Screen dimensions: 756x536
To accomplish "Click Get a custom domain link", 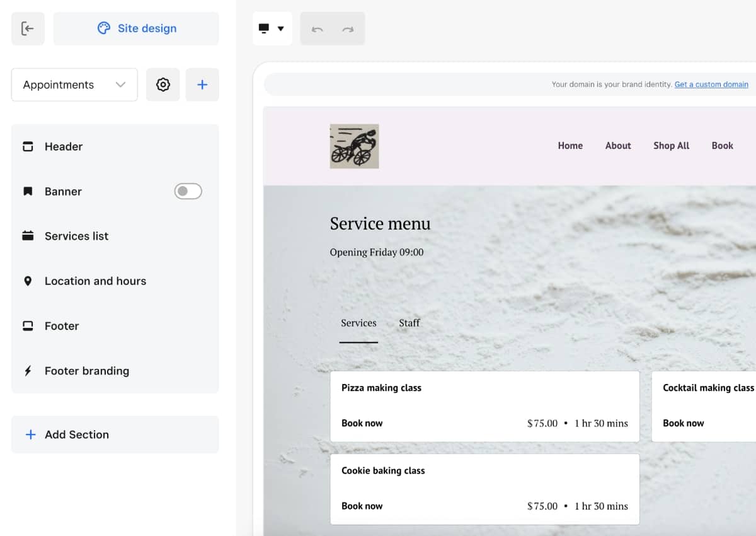I will tap(711, 84).
